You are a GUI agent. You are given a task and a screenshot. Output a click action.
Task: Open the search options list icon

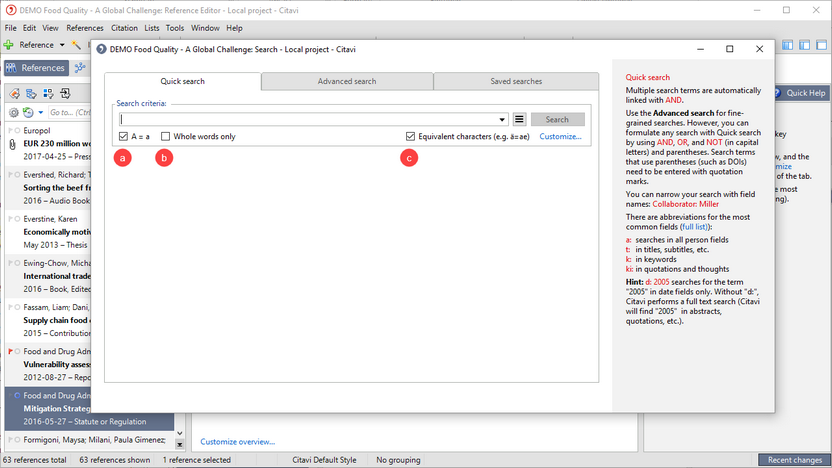click(519, 119)
